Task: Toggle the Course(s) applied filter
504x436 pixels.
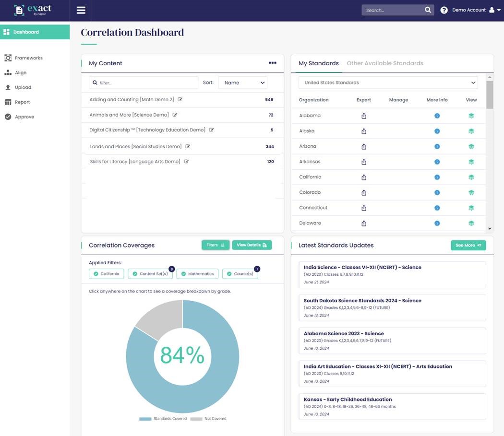Action: (x=240, y=274)
